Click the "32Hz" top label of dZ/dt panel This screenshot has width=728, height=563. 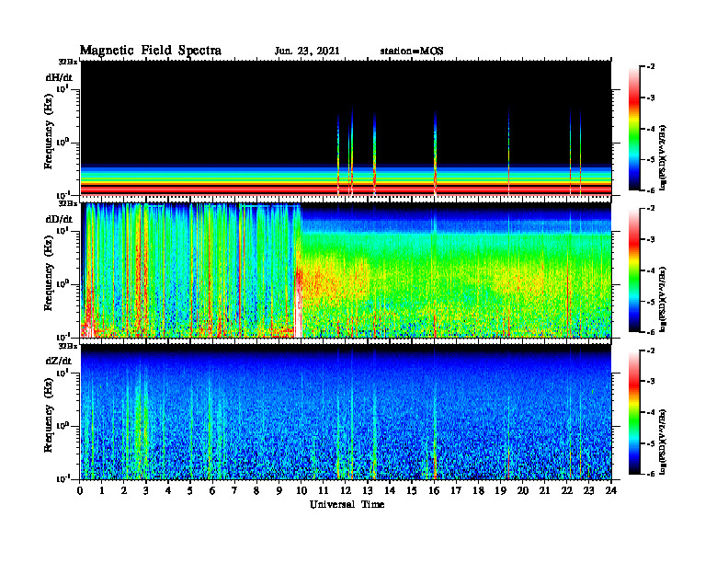click(x=68, y=346)
